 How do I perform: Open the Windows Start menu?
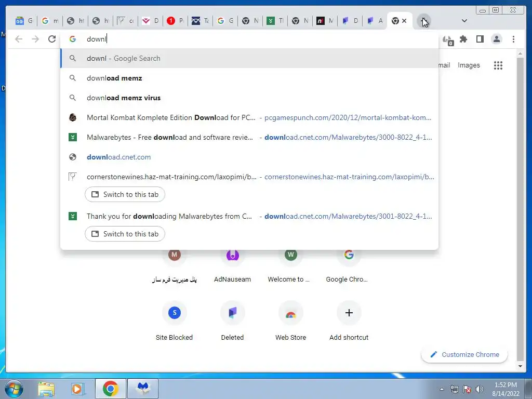click(14, 389)
